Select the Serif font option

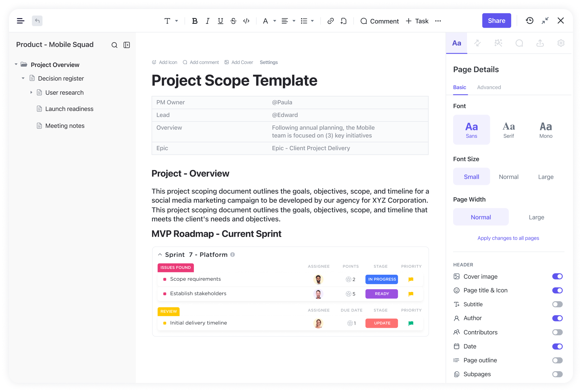pos(508,129)
